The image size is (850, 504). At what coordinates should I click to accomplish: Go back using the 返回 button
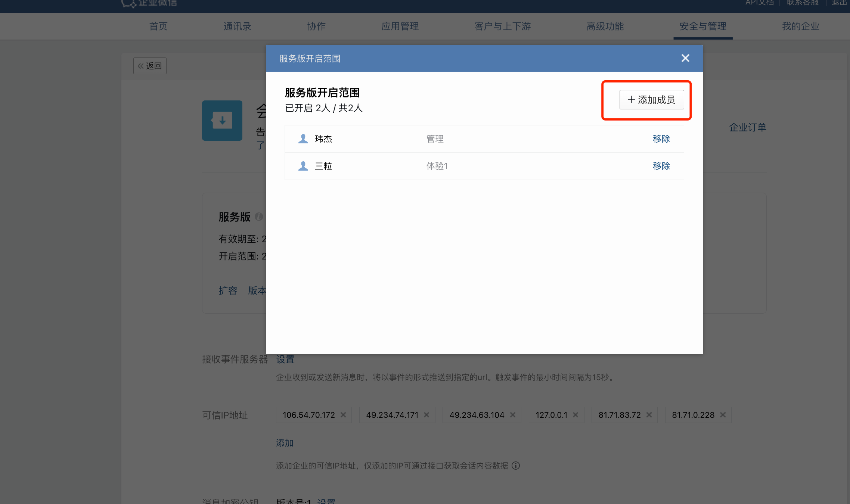pos(150,66)
